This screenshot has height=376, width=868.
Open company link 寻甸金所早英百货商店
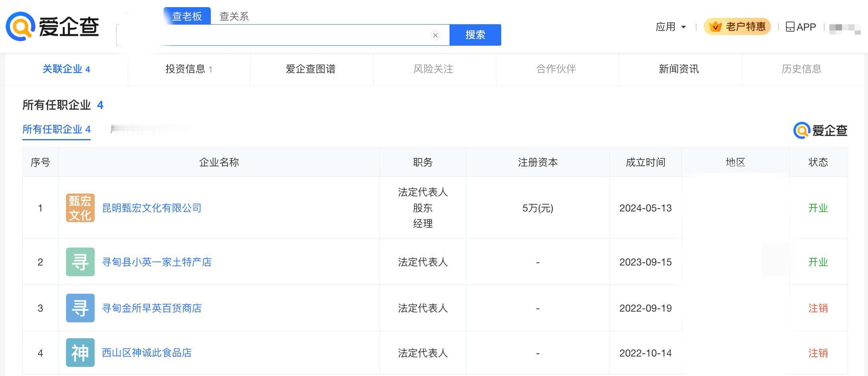152,308
